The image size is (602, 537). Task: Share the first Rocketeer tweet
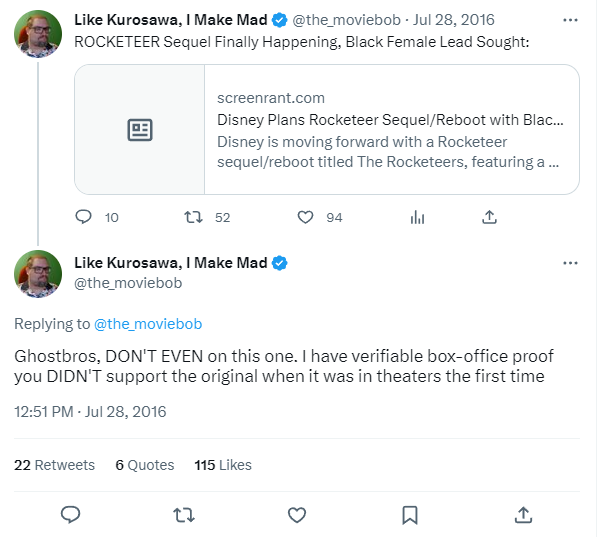point(489,217)
